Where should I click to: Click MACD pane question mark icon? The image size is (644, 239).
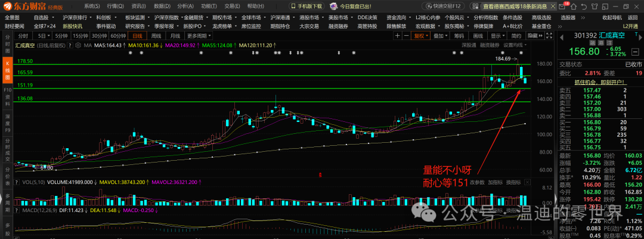tap(17, 210)
